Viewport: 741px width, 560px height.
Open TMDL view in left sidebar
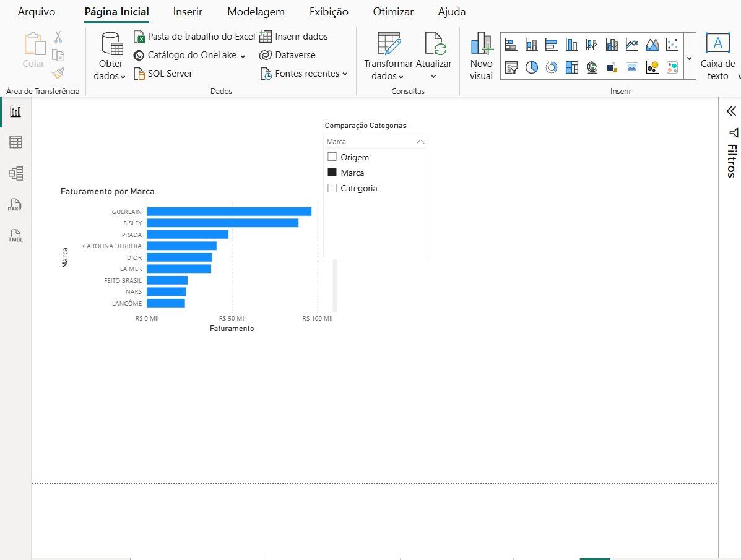pos(15,235)
